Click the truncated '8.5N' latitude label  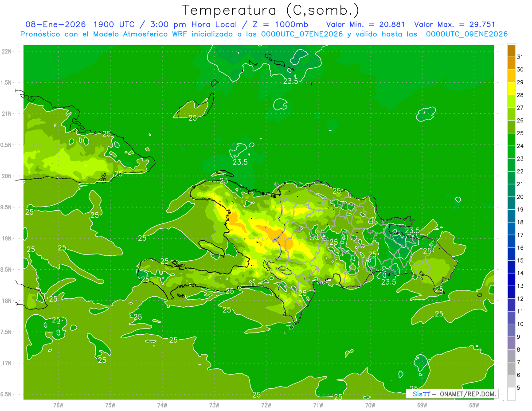7,270
